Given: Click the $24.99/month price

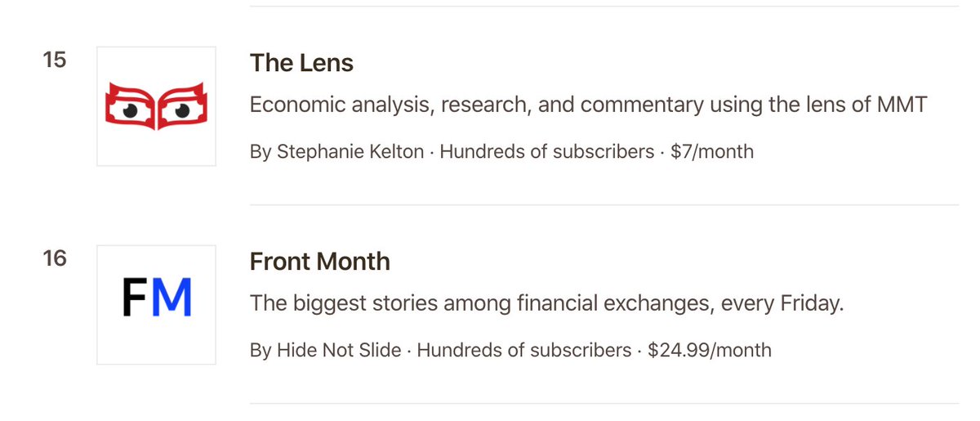Looking at the screenshot, I should tap(709, 351).
